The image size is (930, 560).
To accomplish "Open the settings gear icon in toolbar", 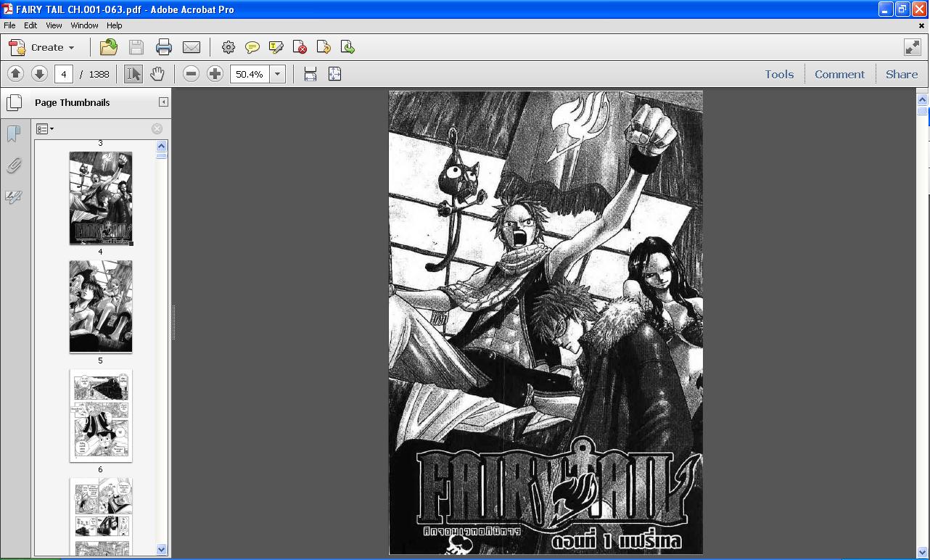I will pos(229,47).
